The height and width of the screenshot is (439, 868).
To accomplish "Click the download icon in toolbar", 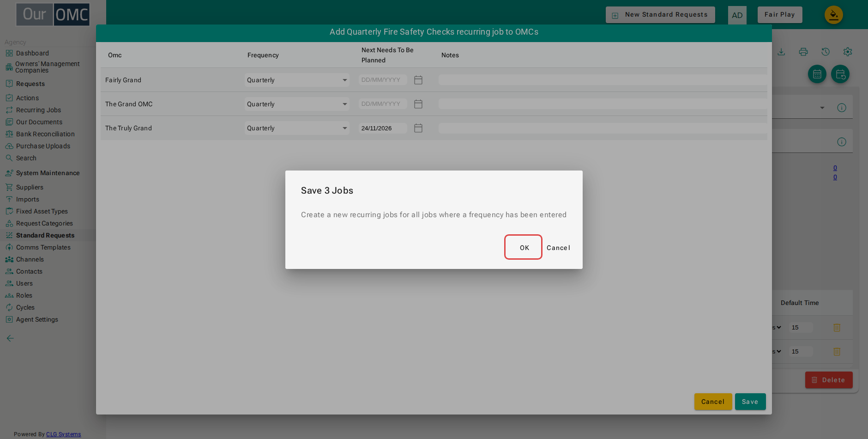I will coord(781,52).
